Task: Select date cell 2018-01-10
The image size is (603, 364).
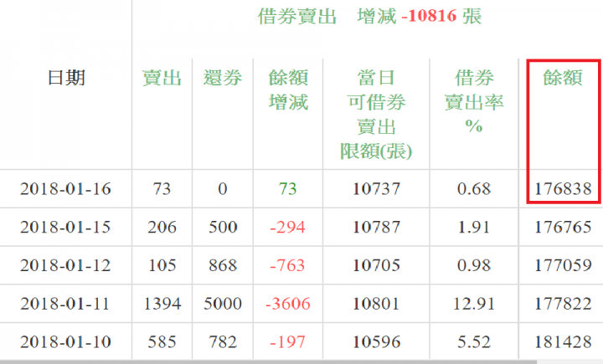Action: coord(66,341)
